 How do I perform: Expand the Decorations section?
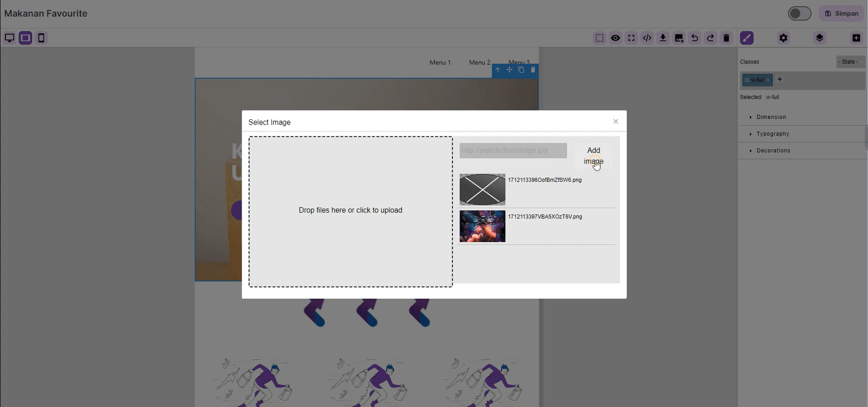tap(773, 150)
